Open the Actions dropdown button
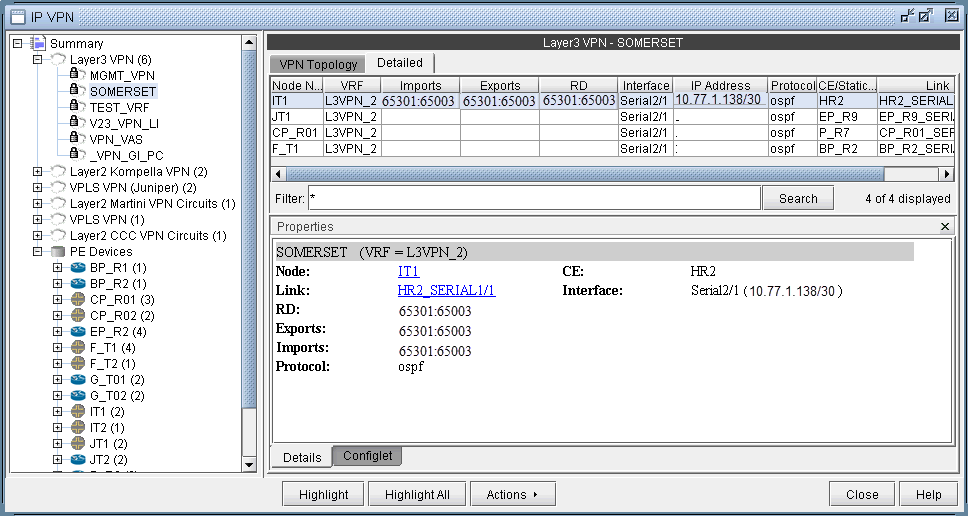This screenshot has height=516, width=968. point(512,494)
